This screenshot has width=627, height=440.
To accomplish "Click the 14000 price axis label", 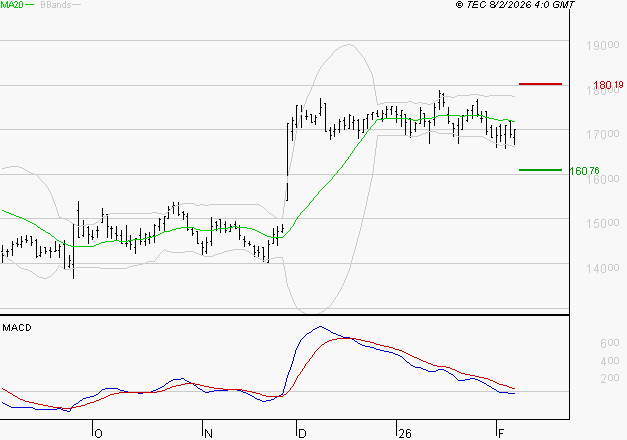I will tap(603, 268).
